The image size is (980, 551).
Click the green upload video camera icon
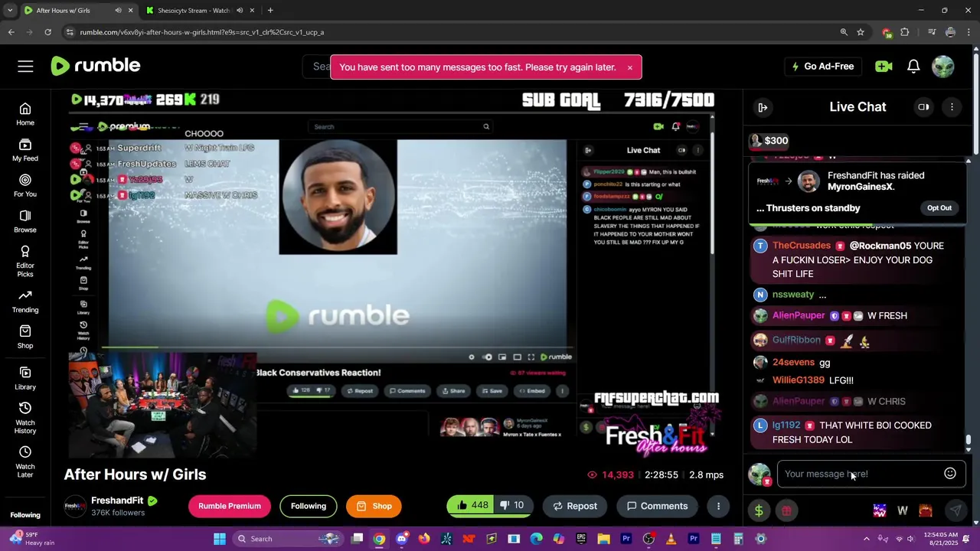pos(884,67)
